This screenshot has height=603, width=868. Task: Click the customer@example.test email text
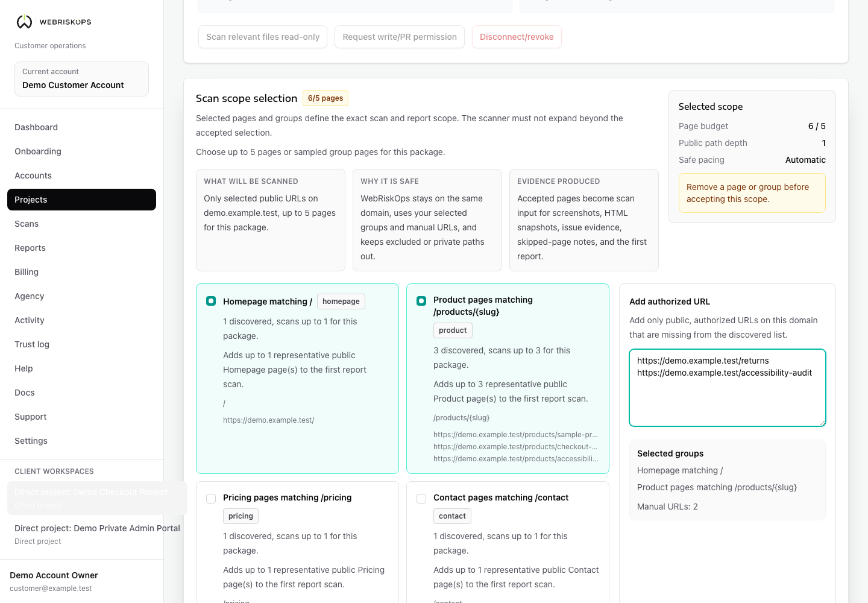tap(51, 589)
